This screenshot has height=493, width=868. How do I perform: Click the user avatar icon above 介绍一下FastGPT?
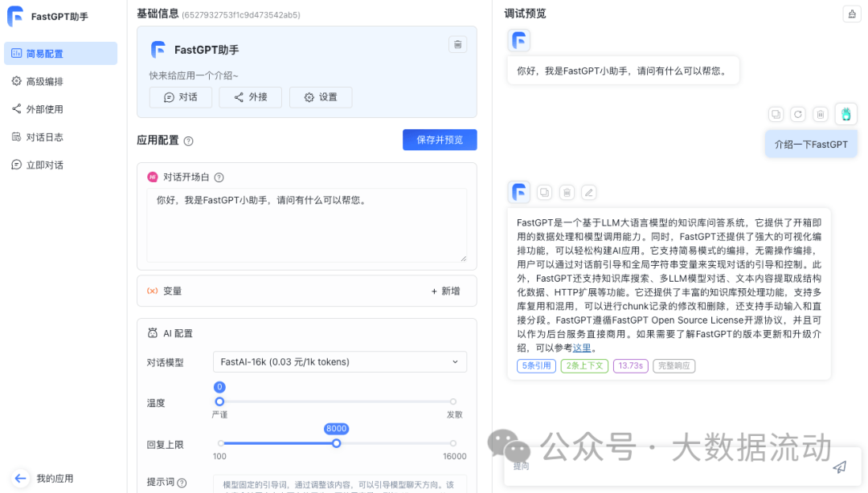tap(845, 115)
